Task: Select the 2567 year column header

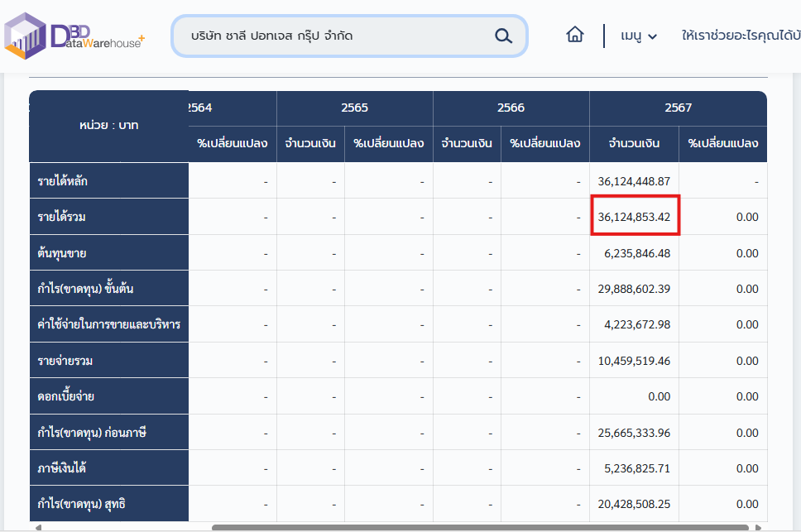Action: pos(678,108)
